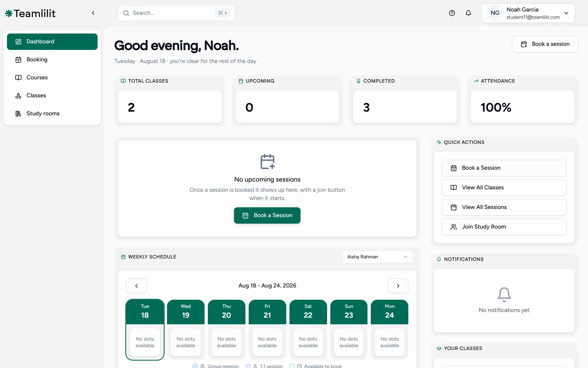Click the No upcoming sessions heading
The height and width of the screenshot is (368, 588).
pyautogui.click(x=267, y=180)
